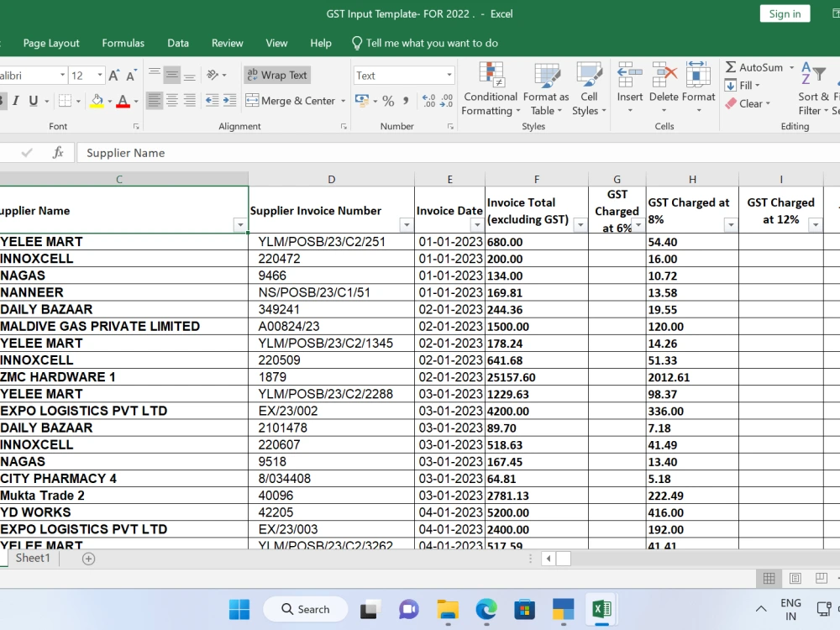
Task: Open Conditional Formatting options
Action: click(490, 88)
